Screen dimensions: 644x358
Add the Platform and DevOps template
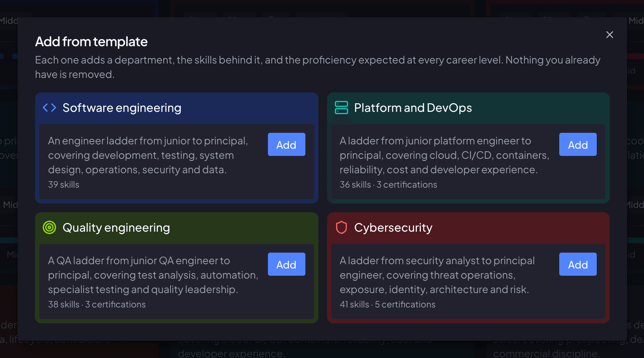pos(578,144)
